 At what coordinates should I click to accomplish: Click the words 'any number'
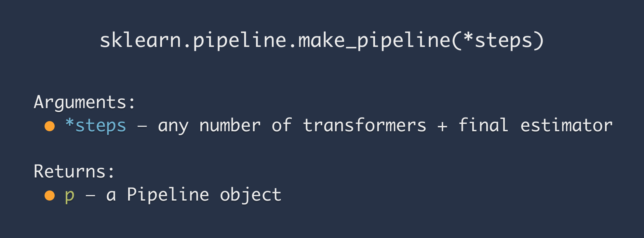(209, 126)
